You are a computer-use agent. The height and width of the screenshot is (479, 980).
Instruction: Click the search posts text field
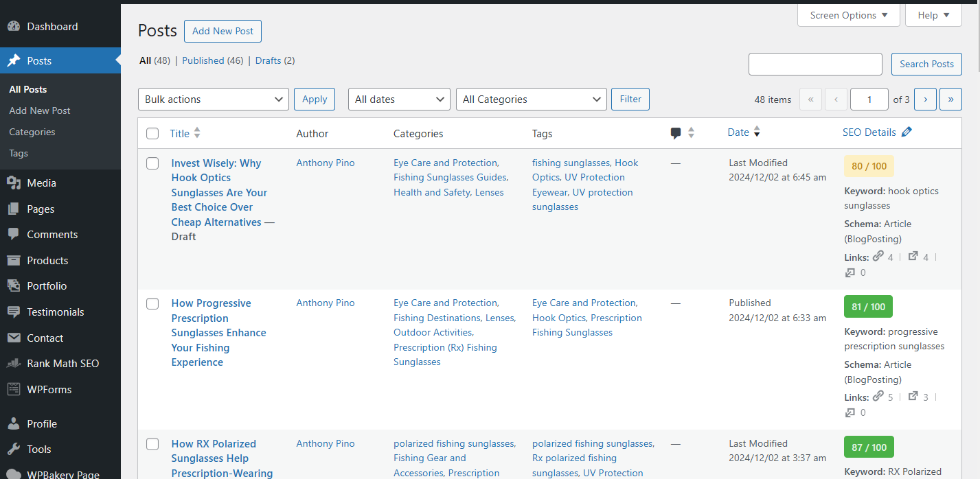815,64
